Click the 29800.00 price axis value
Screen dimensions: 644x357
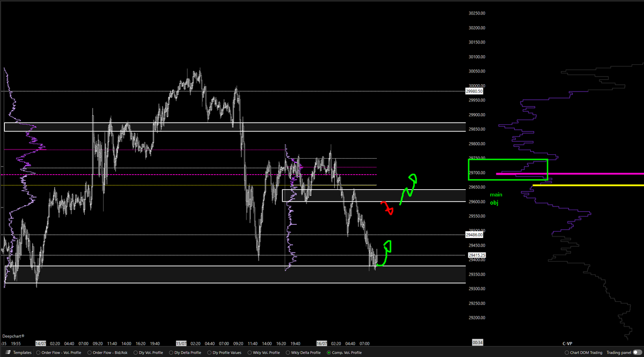(x=477, y=144)
